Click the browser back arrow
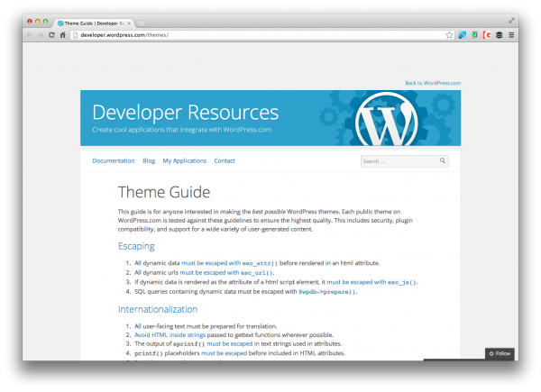The height and width of the screenshot is (392, 541). (x=29, y=35)
